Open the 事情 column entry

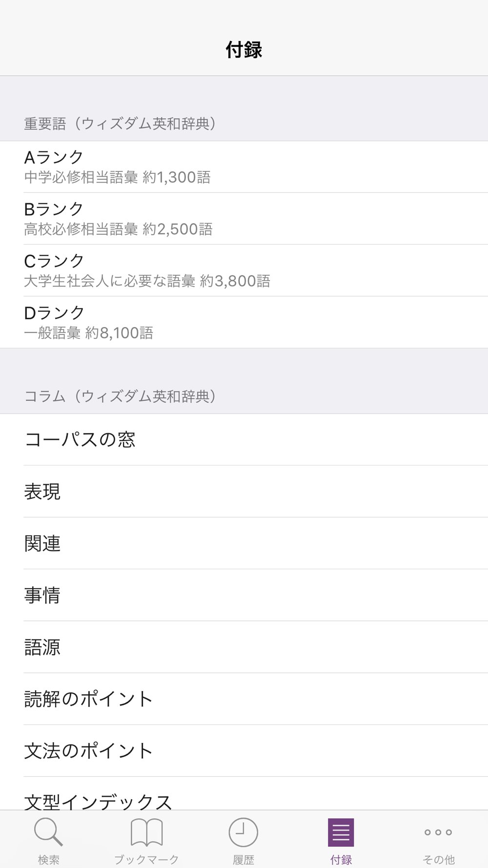(244, 595)
